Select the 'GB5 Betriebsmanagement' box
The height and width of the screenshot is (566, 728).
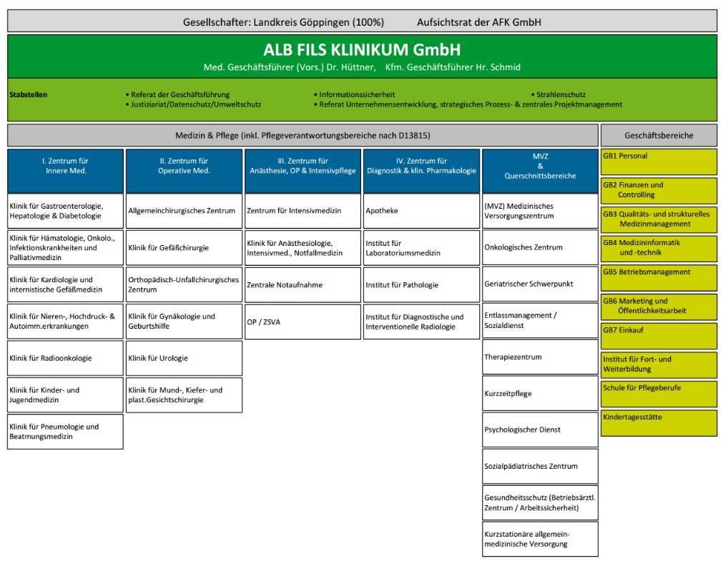[x=659, y=278]
